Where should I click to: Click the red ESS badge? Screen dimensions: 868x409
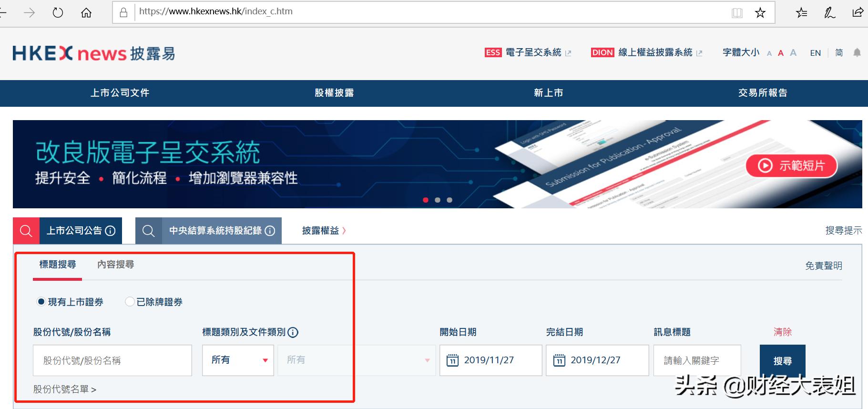point(493,52)
